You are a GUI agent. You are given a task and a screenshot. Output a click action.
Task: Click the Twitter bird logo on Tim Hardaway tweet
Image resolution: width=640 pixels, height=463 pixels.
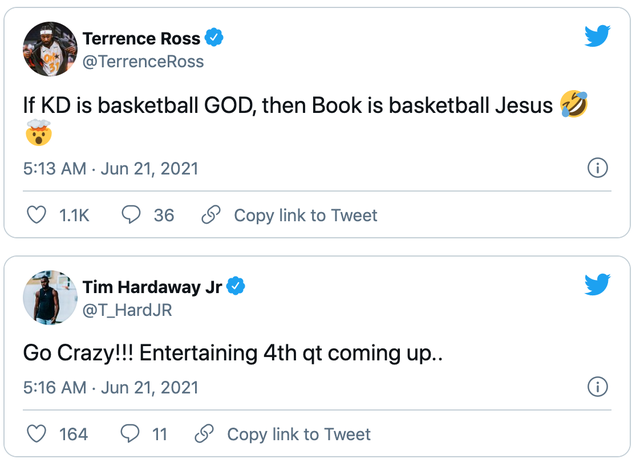pyautogui.click(x=598, y=285)
